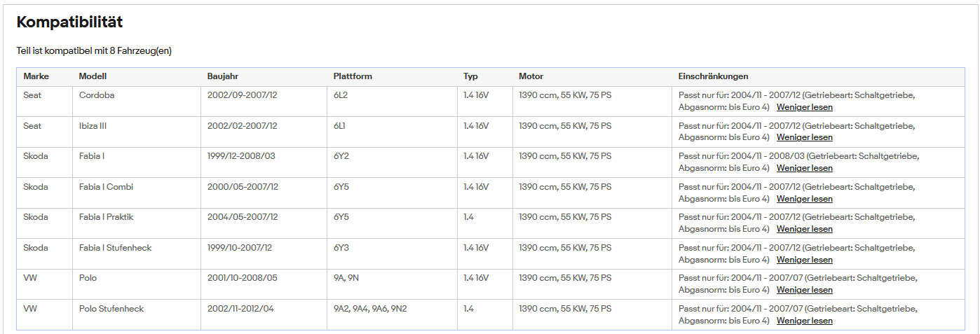Click the Einschränkungen column header
The image size is (980, 334).
point(713,76)
